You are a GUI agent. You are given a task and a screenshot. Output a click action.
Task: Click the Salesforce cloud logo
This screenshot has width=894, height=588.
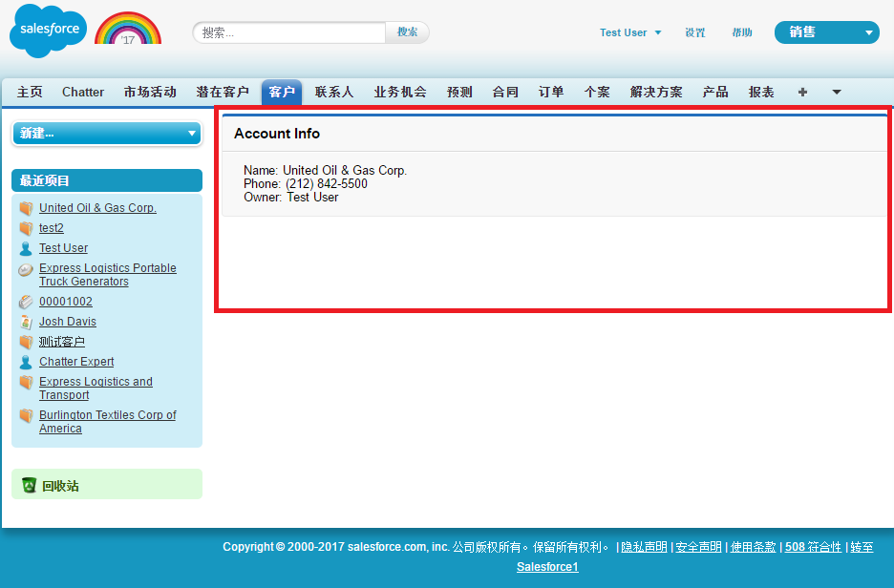click(49, 31)
